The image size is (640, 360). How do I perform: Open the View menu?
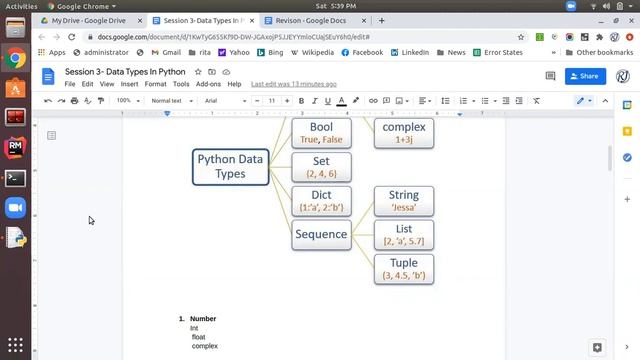pyautogui.click(x=107, y=84)
